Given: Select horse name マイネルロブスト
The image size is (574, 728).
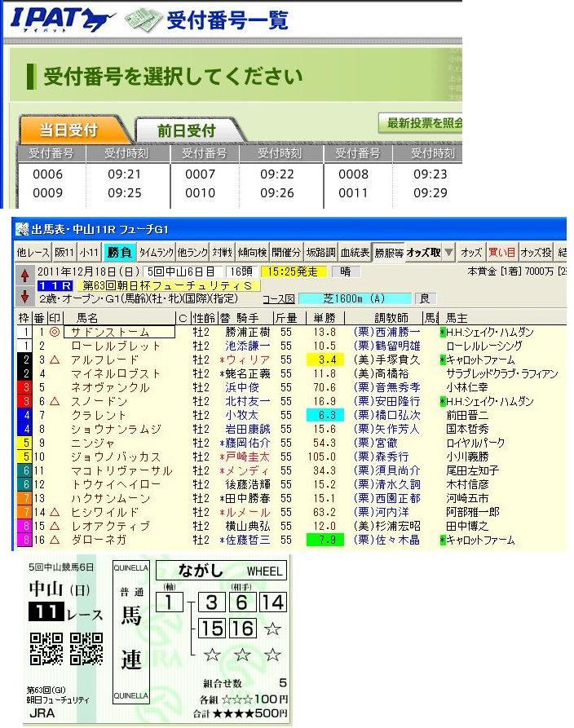Looking at the screenshot, I should (116, 373).
